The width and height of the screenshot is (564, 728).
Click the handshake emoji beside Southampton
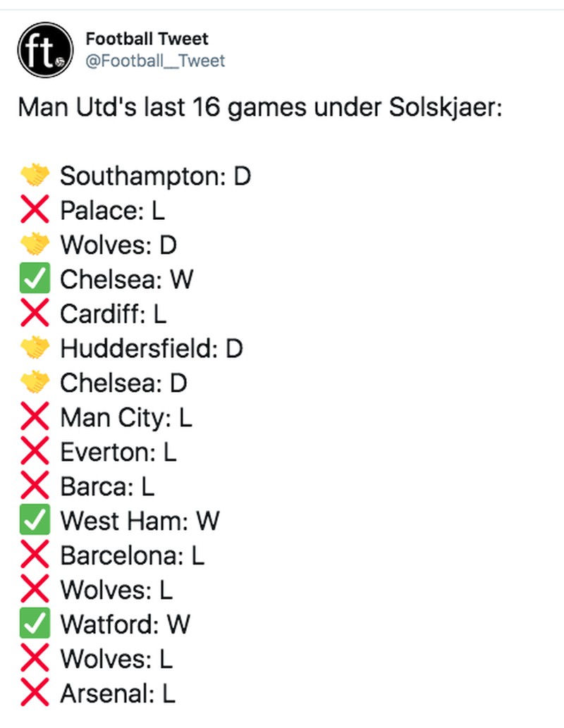(35, 175)
